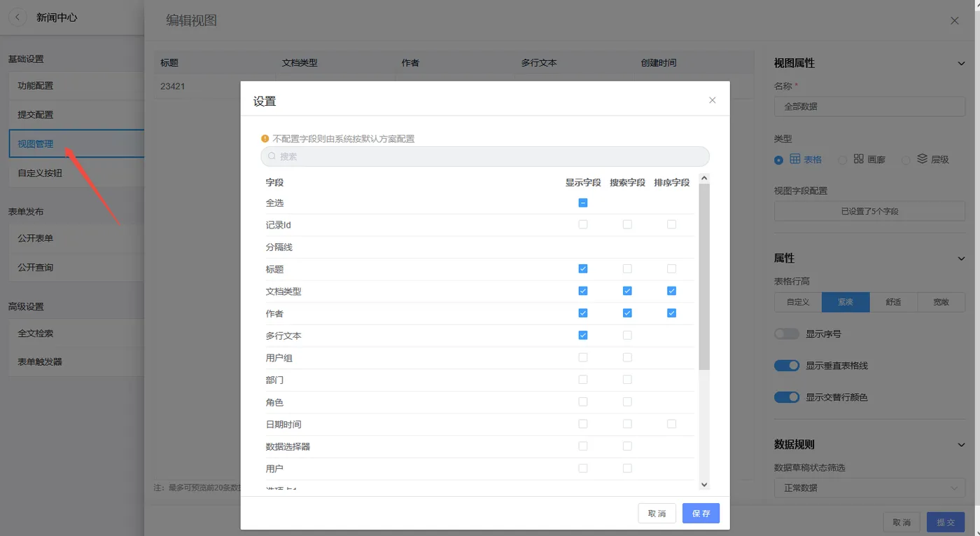Image resolution: width=980 pixels, height=536 pixels.
Task: Select the 表格 table view type icon
Action: click(794, 159)
